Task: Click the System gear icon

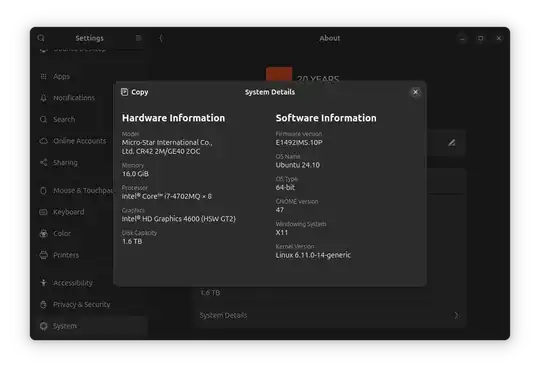Action: 43,326
